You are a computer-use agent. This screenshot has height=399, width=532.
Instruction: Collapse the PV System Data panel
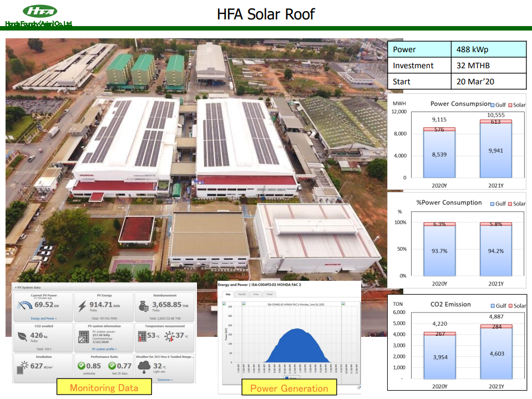(x=14, y=287)
